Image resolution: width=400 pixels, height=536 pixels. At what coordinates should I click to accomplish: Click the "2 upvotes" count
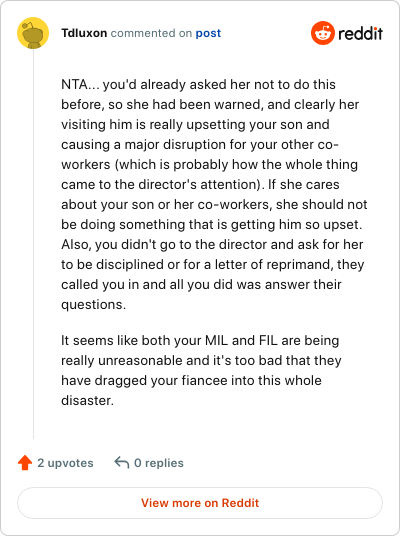coord(65,463)
